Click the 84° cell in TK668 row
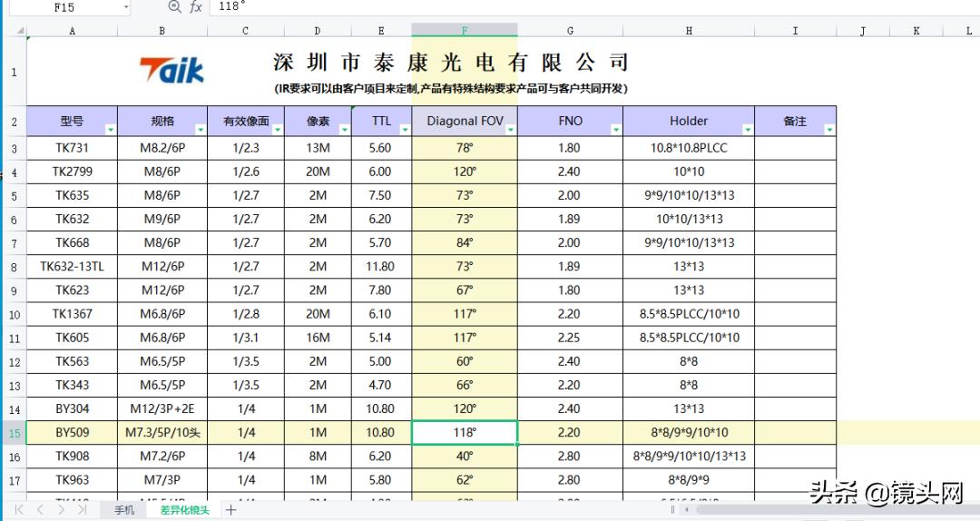Screen dimensions: 980x521 [x=465, y=243]
